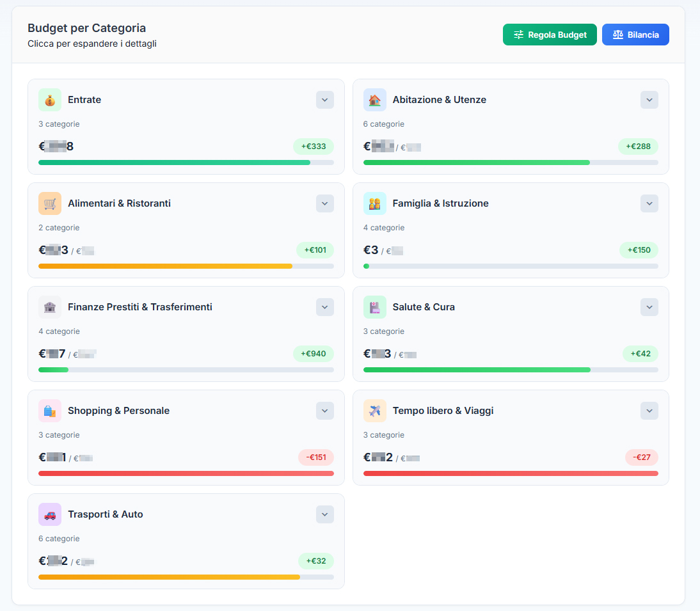Screen dimensions: 700x611
Task: Click the Bilancia button
Action: pyautogui.click(x=635, y=35)
